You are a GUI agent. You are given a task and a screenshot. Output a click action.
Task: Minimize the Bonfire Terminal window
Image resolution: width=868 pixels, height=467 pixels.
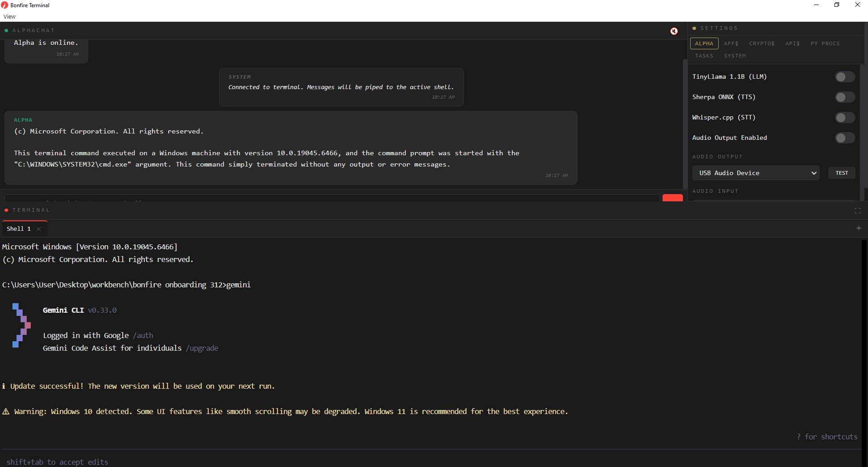point(816,5)
